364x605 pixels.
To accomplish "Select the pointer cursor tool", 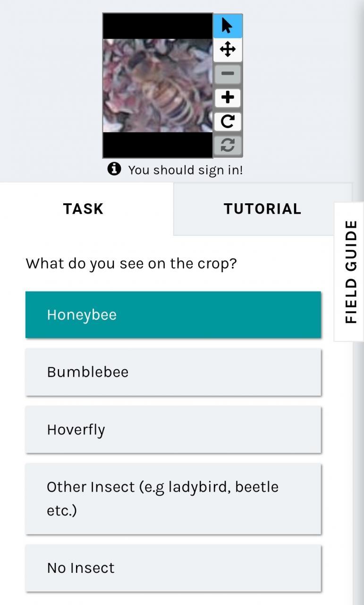I will click(228, 26).
